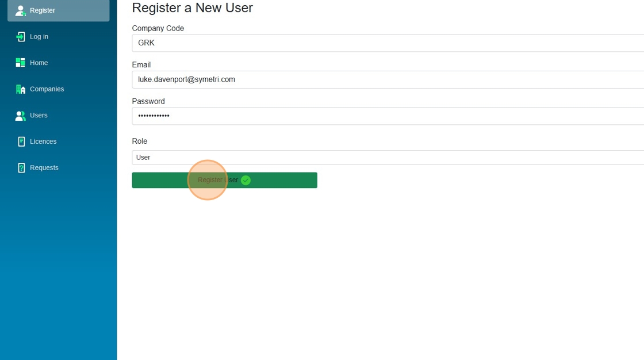
Task: Click the Companies building icon
Action: point(21,89)
